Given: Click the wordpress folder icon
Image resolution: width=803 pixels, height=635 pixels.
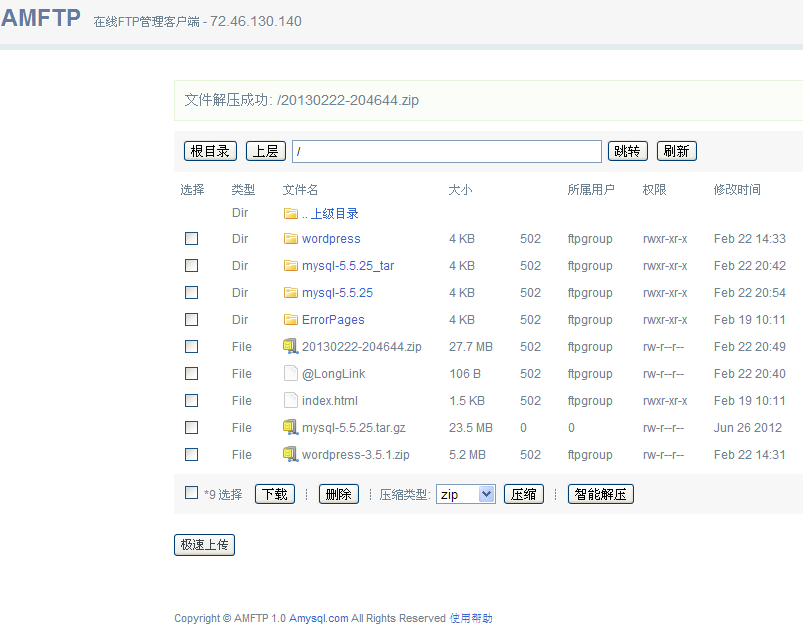Looking at the screenshot, I should click(291, 239).
